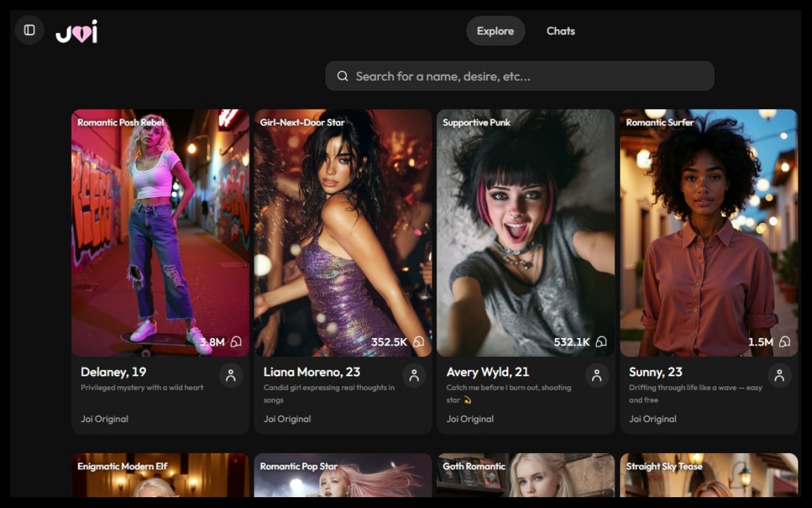The height and width of the screenshot is (508, 812).
Task: Open Sunny's profile icon button
Action: pyautogui.click(x=779, y=375)
